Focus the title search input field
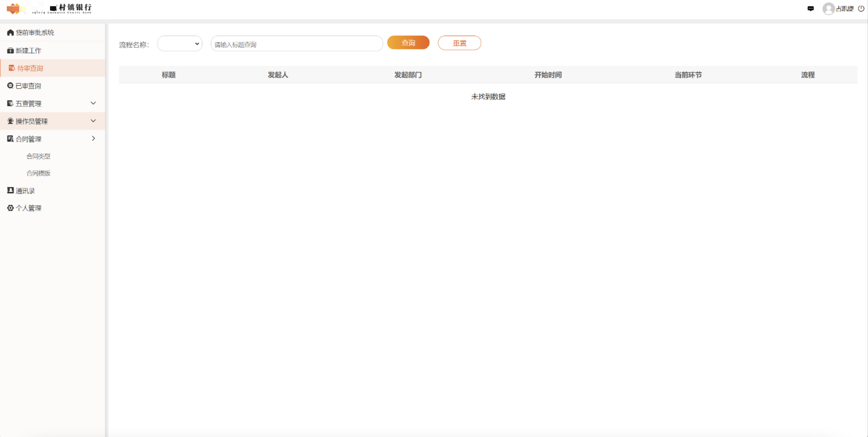Viewport: 868px width, 437px height. click(x=297, y=44)
